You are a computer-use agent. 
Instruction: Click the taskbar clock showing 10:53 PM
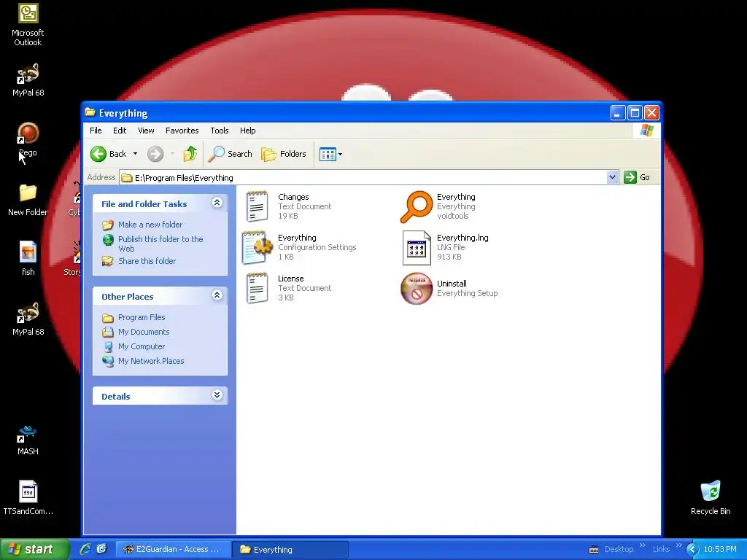click(x=720, y=549)
